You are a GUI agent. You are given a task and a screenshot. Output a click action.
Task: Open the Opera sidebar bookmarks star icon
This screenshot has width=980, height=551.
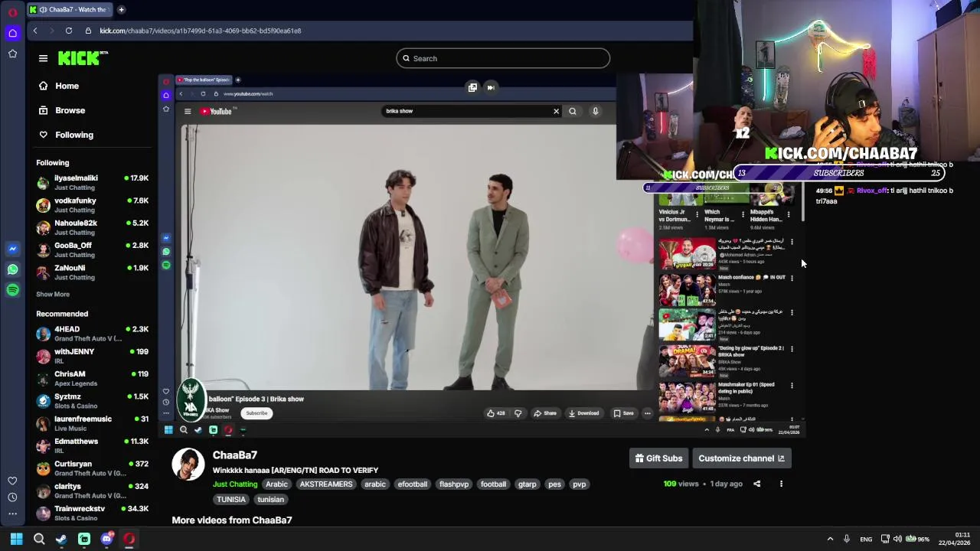pos(12,54)
